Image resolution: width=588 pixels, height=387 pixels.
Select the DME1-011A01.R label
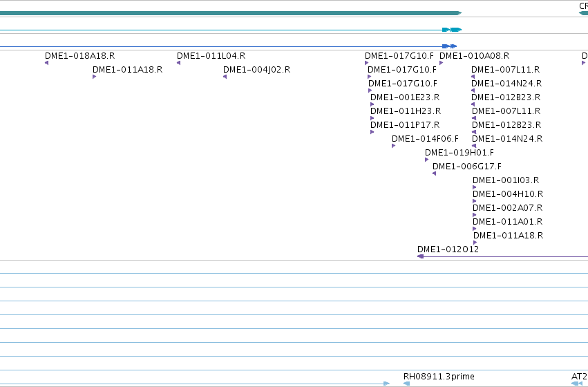[507, 222]
